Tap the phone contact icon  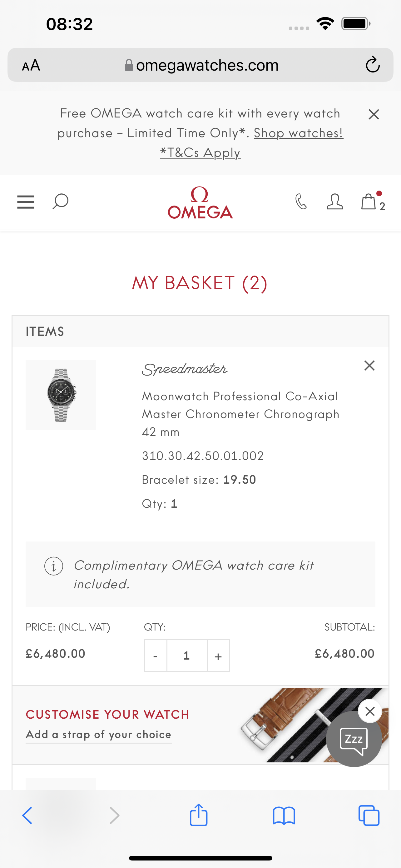301,202
